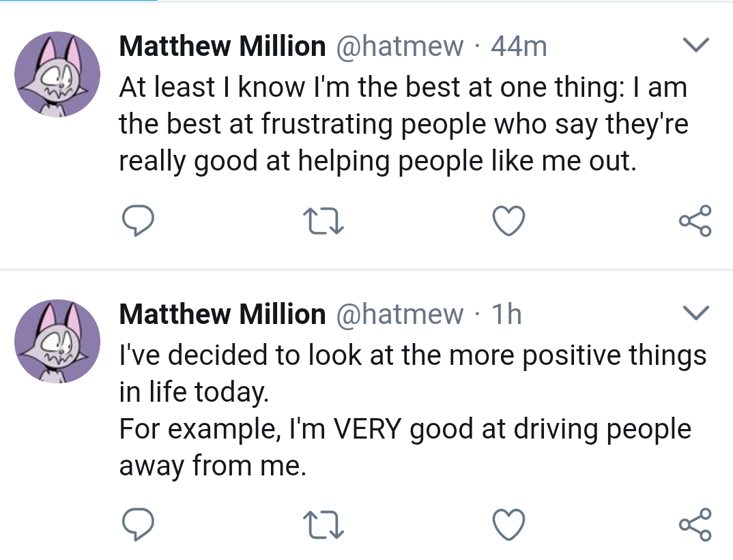Reply to the 44m tweet about frustrating people
The width and height of the screenshot is (733, 560).
(x=136, y=221)
